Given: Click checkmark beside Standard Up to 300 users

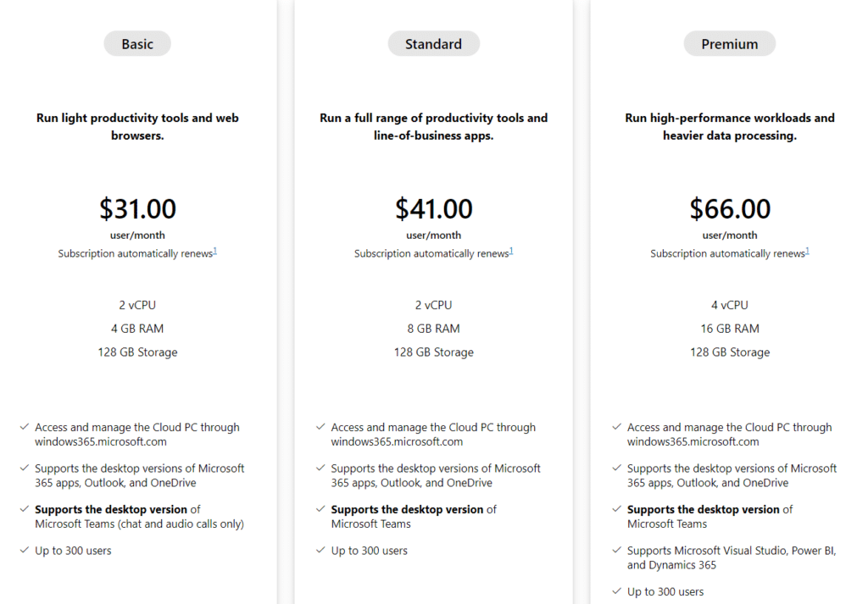Looking at the screenshot, I should [320, 550].
